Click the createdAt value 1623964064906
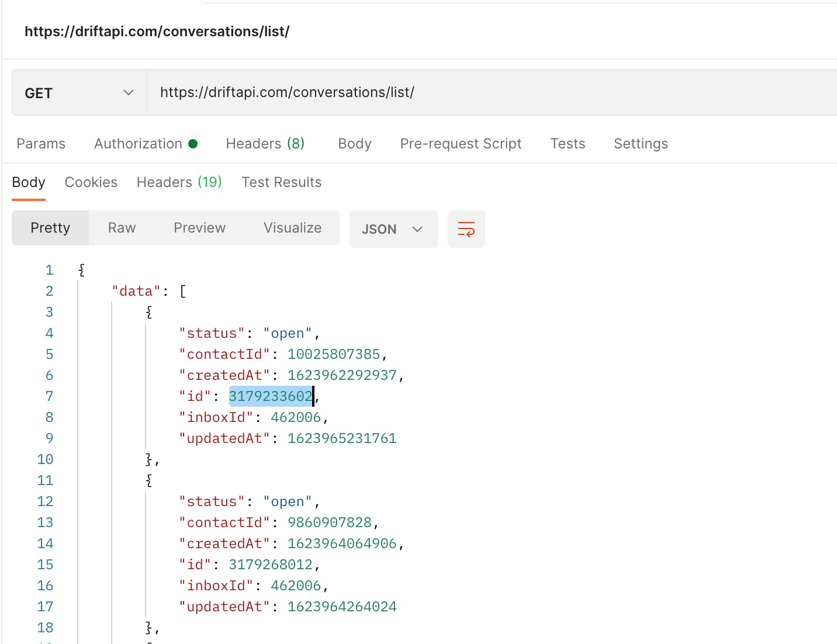Viewport: 837px width, 644px height. tap(342, 543)
